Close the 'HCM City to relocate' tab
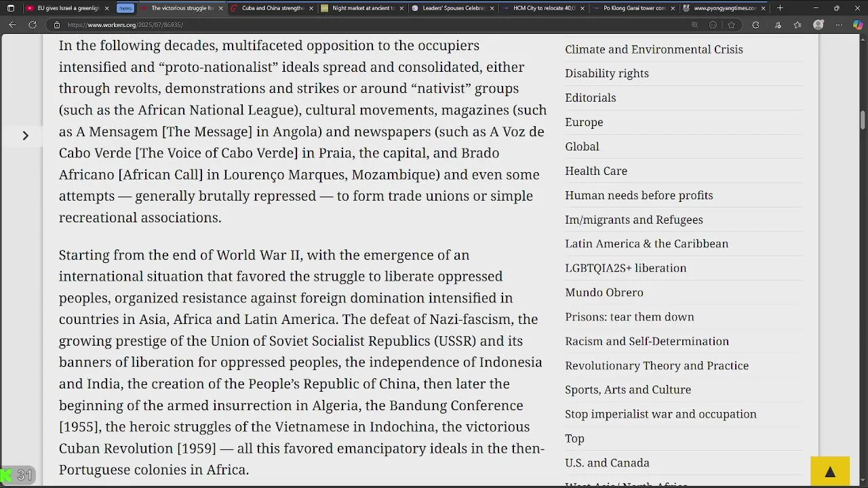The width and height of the screenshot is (868, 488). 583,8
